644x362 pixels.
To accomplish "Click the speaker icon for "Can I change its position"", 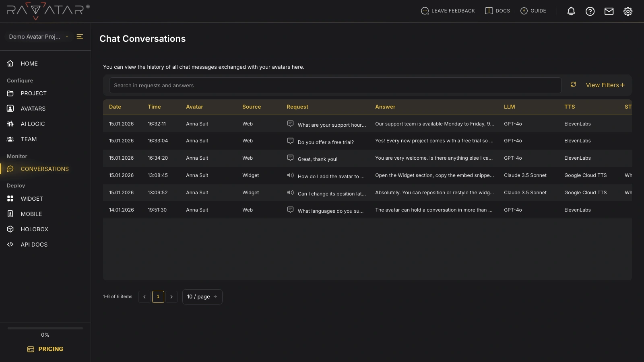I will 290,192.
